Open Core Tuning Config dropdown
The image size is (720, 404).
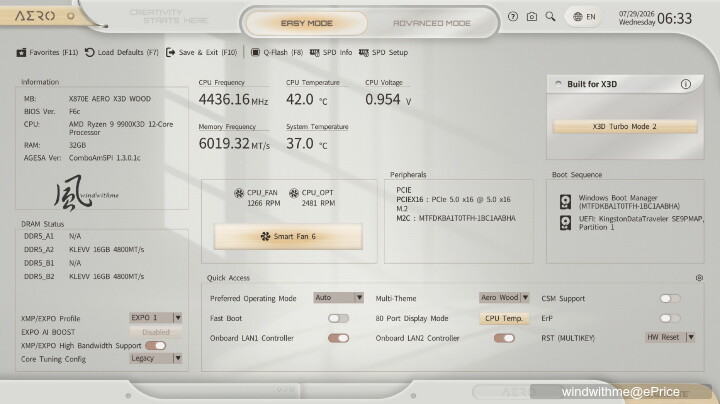pyautogui.click(x=156, y=358)
